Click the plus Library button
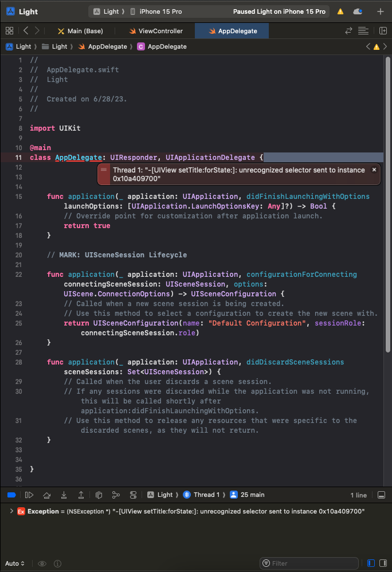 tap(380, 11)
